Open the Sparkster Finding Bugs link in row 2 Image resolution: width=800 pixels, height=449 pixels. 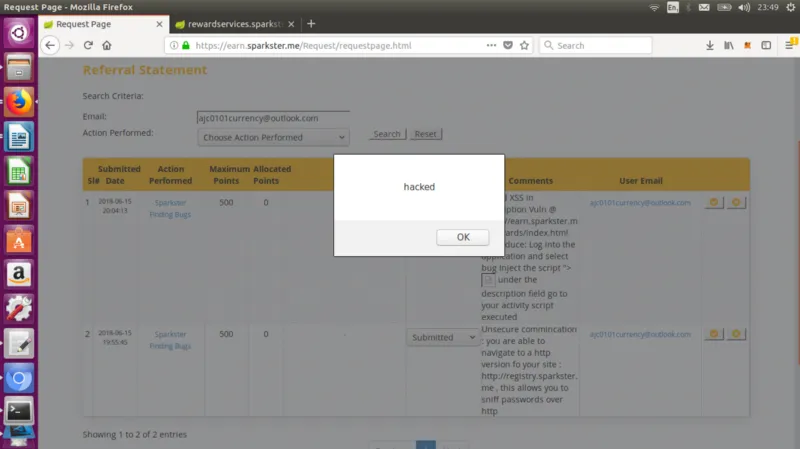point(170,340)
